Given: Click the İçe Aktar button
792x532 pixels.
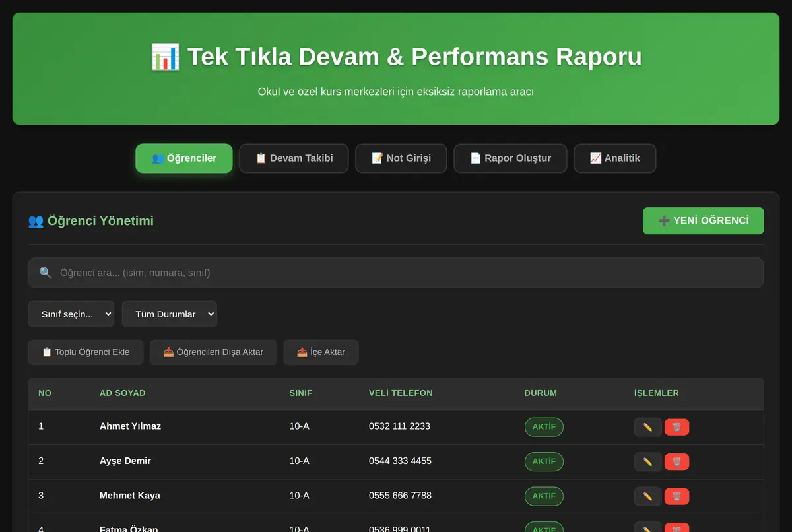Looking at the screenshot, I should (x=321, y=352).
